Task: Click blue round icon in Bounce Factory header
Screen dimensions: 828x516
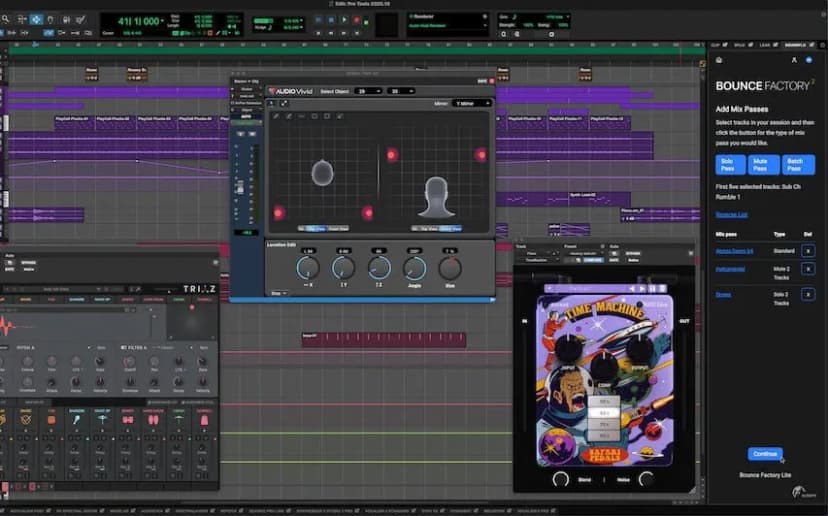Action: pyautogui.click(x=809, y=60)
